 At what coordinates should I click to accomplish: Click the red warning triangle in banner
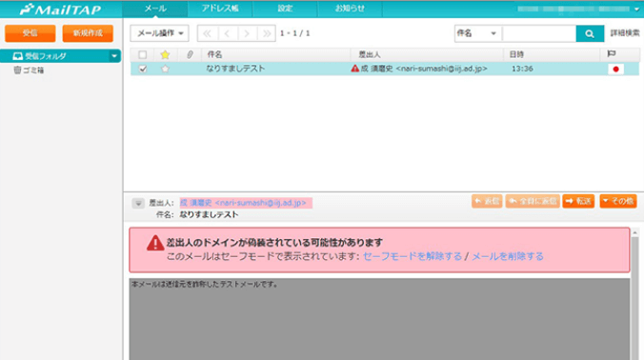point(155,243)
